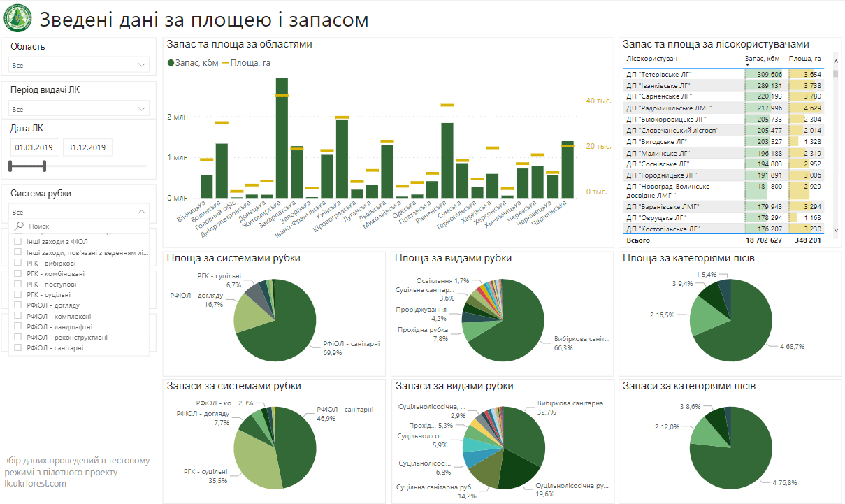Click the search magnifier icon in Система рубки list
The image size is (845, 504).
click(20, 226)
